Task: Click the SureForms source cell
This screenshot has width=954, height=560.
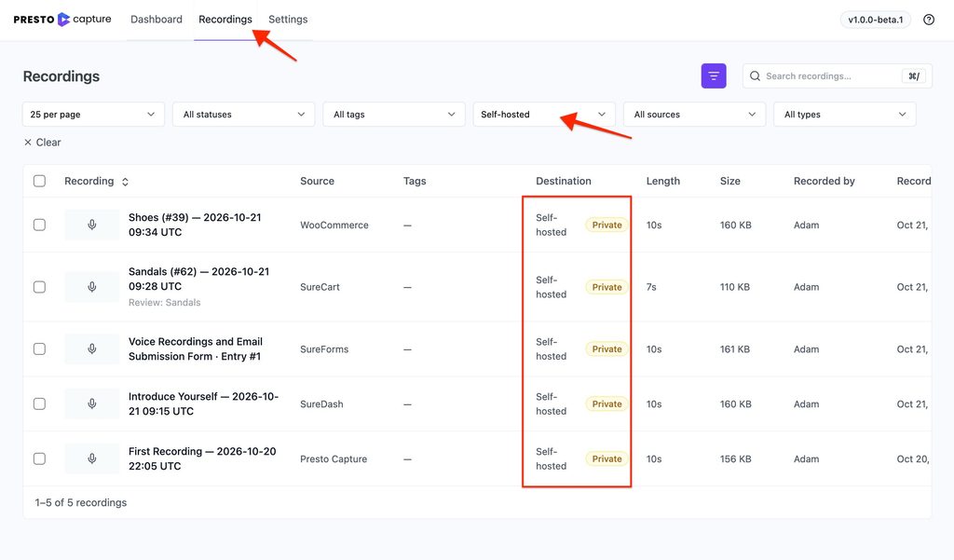Action: click(323, 348)
